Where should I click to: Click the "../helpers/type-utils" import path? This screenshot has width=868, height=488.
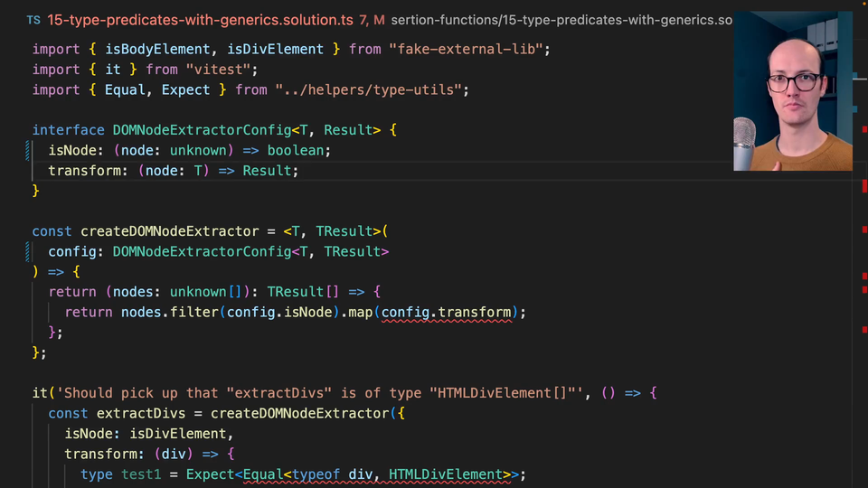coord(372,89)
